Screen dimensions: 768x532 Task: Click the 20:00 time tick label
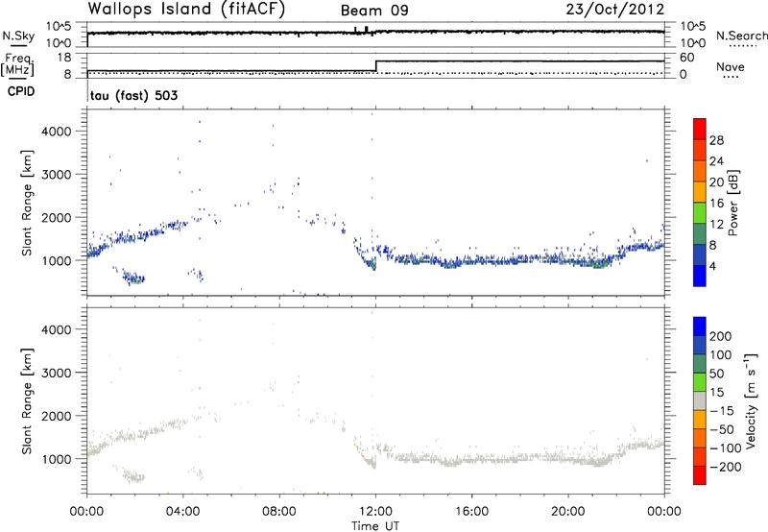tap(568, 512)
